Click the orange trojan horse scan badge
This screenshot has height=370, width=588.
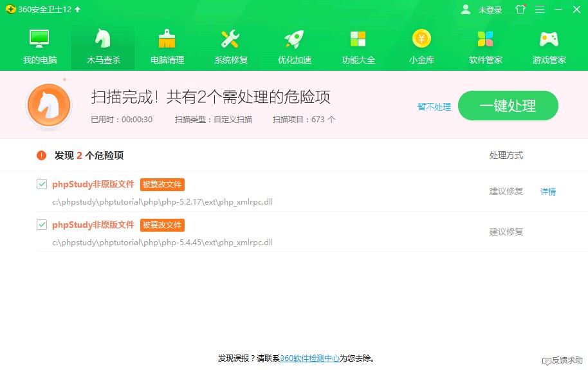coord(49,105)
